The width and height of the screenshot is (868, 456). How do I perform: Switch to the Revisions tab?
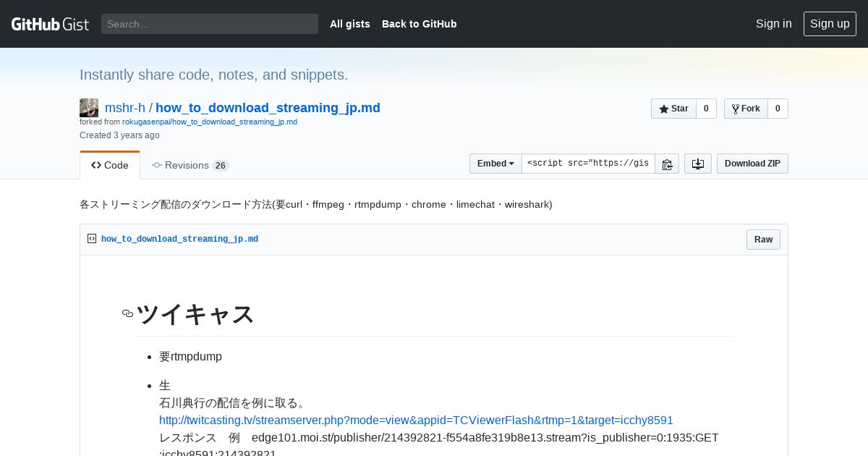[190, 165]
